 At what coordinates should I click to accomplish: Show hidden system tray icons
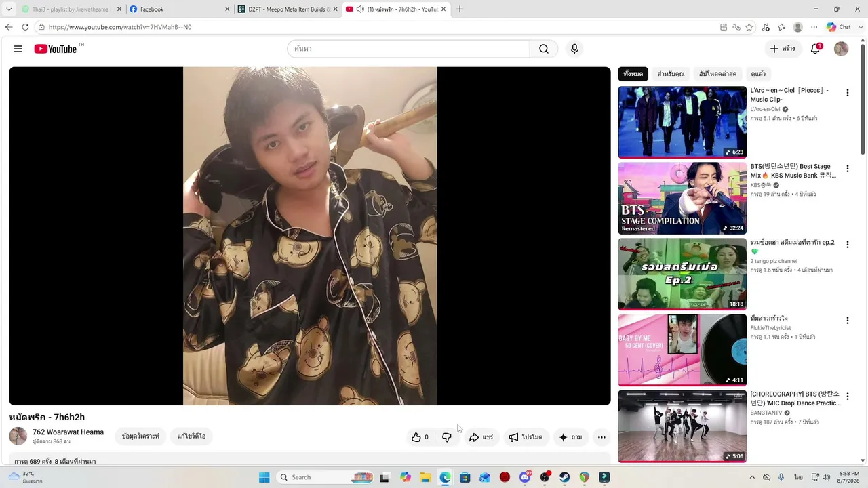pyautogui.click(x=752, y=477)
